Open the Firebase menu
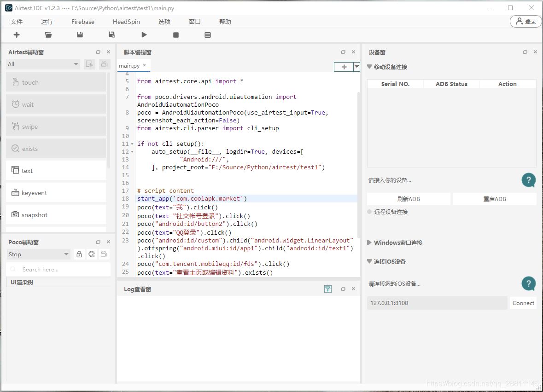Screen dimensions: 543x392 click(x=83, y=22)
